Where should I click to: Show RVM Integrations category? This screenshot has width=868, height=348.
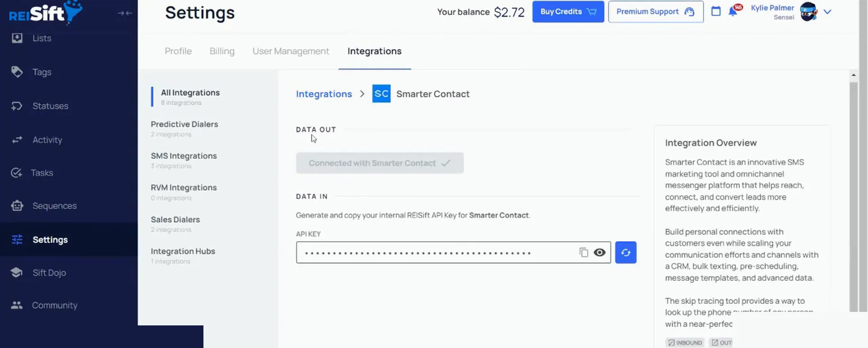(184, 192)
